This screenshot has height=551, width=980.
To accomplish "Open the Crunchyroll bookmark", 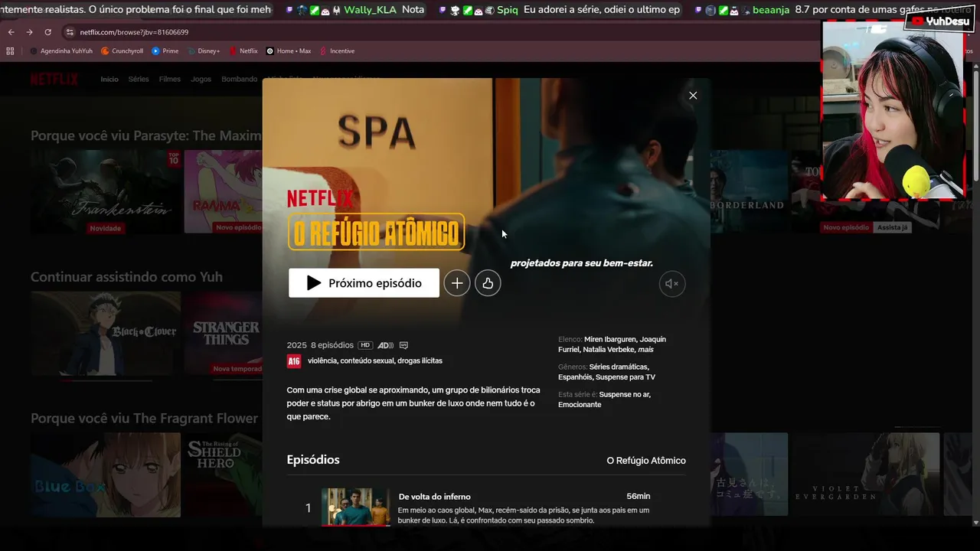I will pos(122,51).
